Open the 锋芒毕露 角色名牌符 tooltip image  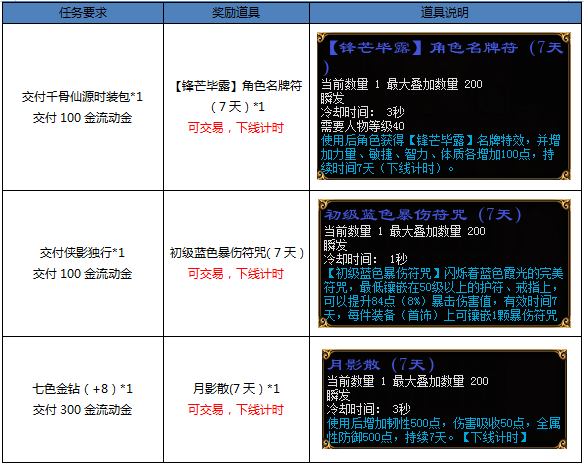pos(444,106)
